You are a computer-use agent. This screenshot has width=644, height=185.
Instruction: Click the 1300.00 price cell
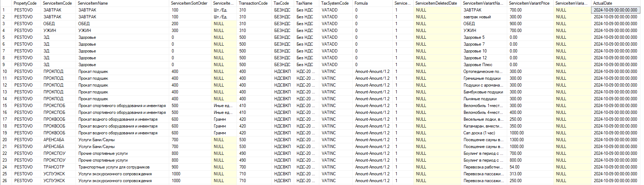click(x=517, y=140)
